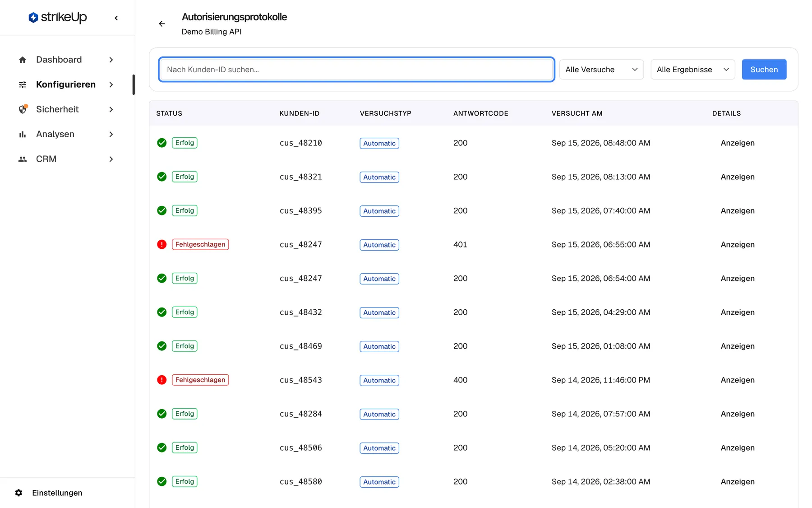This screenshot has height=508, width=812.
Task: Click the Suchen button
Action: 764,70
